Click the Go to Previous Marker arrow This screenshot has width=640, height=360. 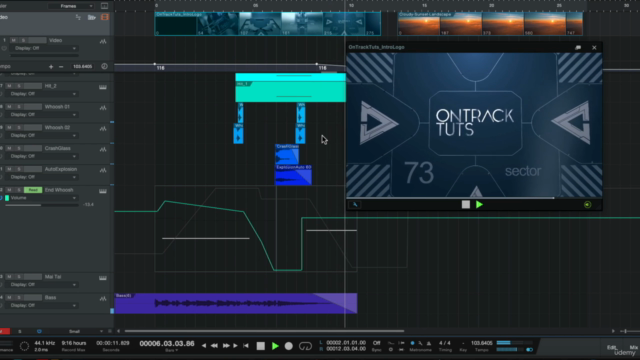204,346
